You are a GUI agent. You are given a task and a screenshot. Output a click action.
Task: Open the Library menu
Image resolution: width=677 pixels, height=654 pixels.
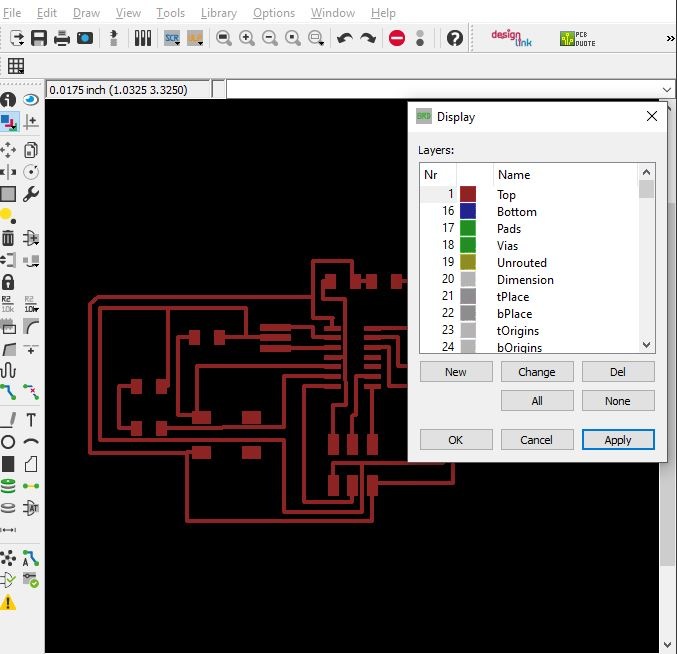click(219, 13)
